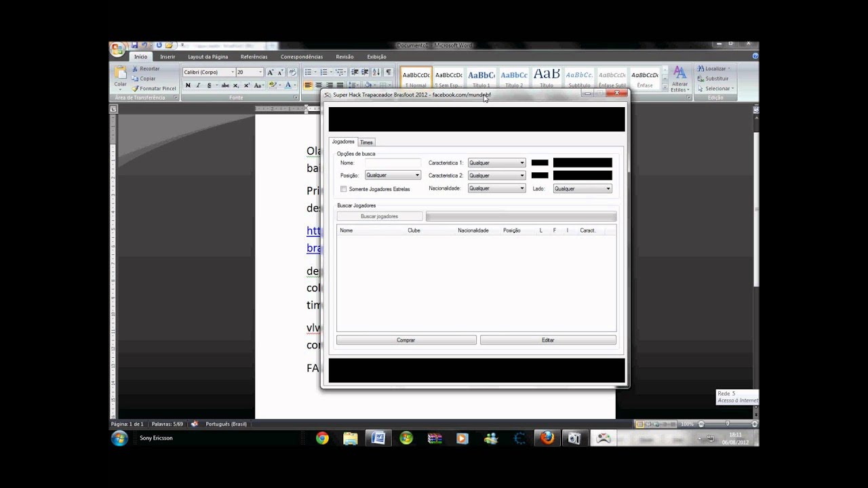The width and height of the screenshot is (868, 488).
Task: Increase font size with the grow font icon
Action: pos(270,73)
